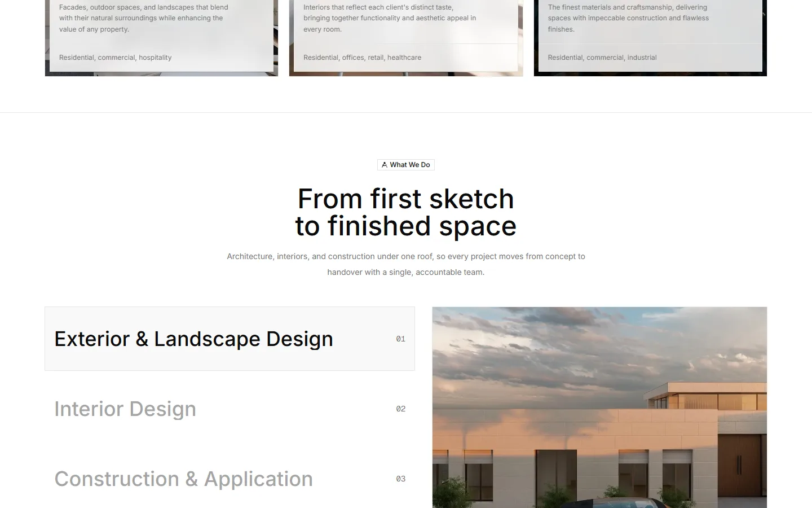Click the icon in the What We Do badge
Image resolution: width=812 pixels, height=508 pixels.
385,165
